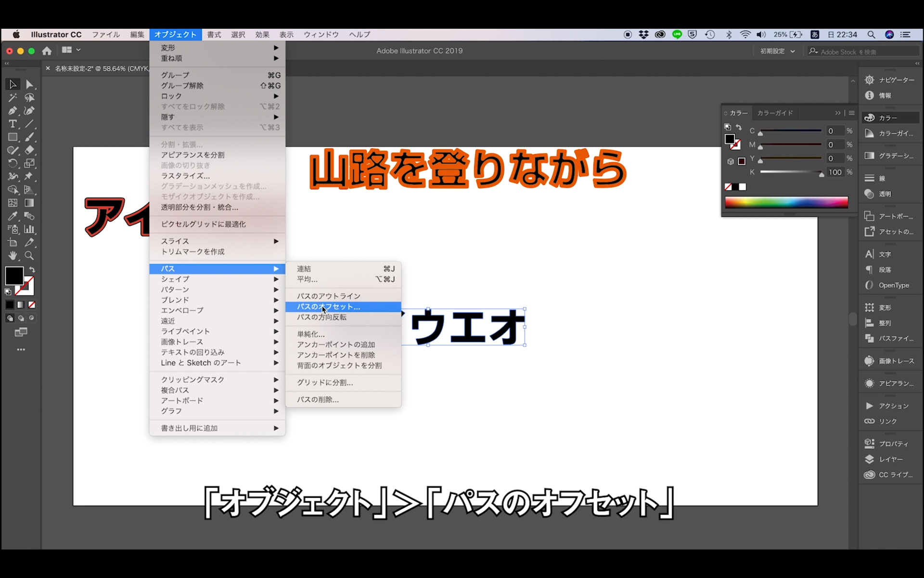Reset default fill and stroke in toolbox
924x578 pixels.
[x=8, y=291]
